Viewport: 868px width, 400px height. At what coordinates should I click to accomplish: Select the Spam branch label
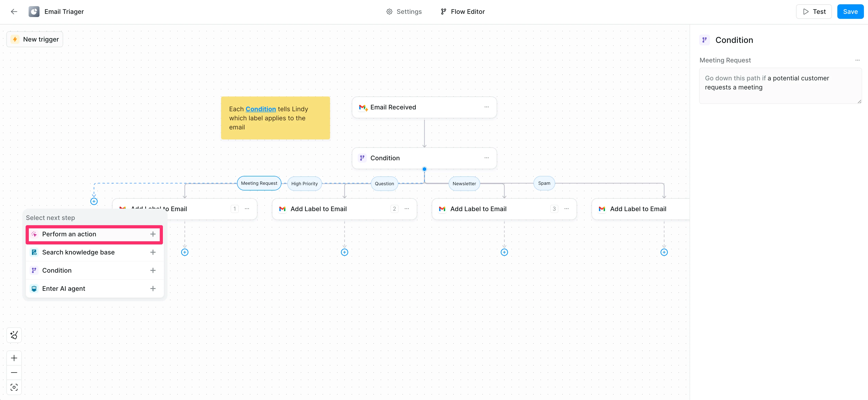click(544, 183)
